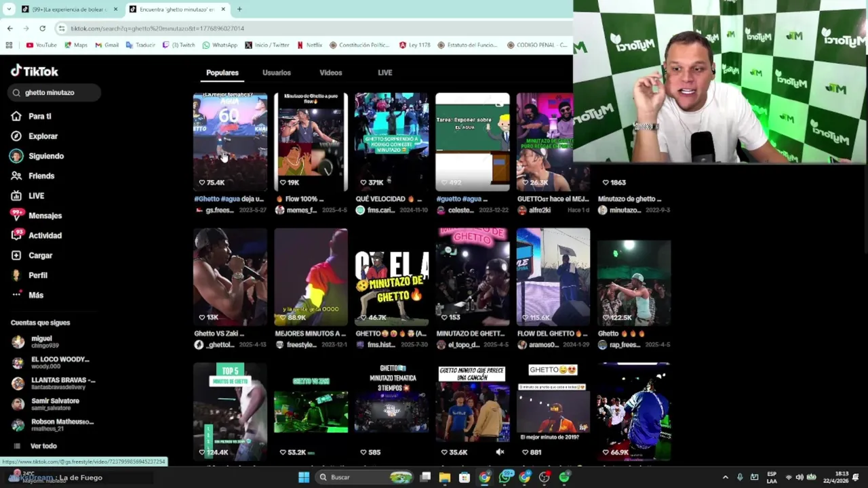Screen dimensions: 868x488
Task: Open Actividad notifications
Action: tap(37, 235)
